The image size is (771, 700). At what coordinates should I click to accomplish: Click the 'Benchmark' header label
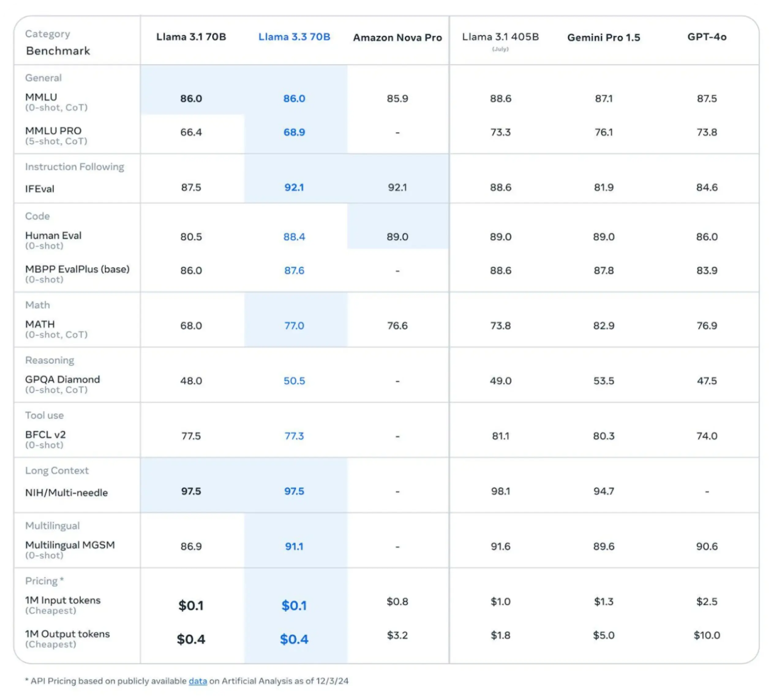point(58,51)
